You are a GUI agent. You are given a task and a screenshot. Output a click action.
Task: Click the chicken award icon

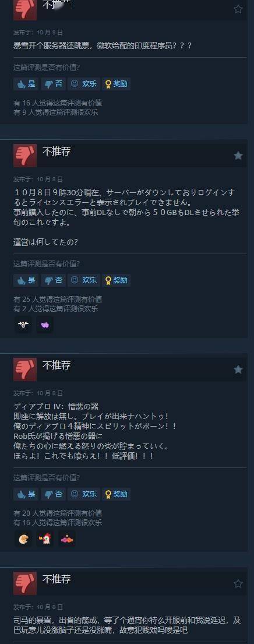(45, 539)
